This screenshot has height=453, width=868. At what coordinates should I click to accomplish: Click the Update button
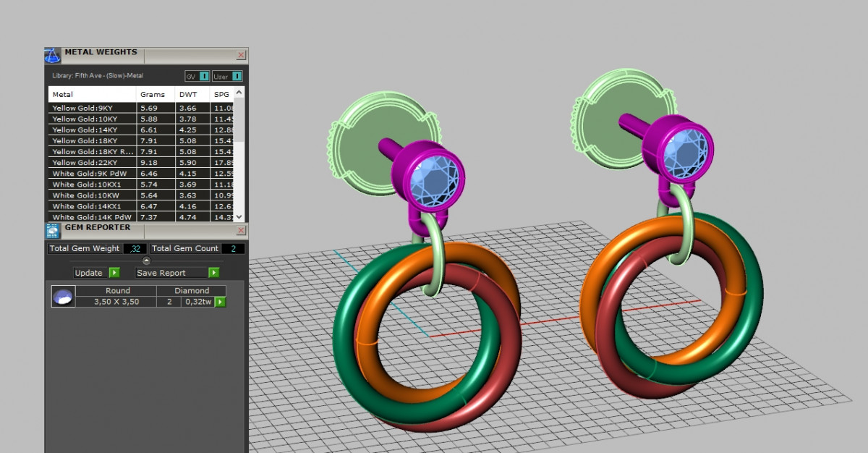[90, 273]
